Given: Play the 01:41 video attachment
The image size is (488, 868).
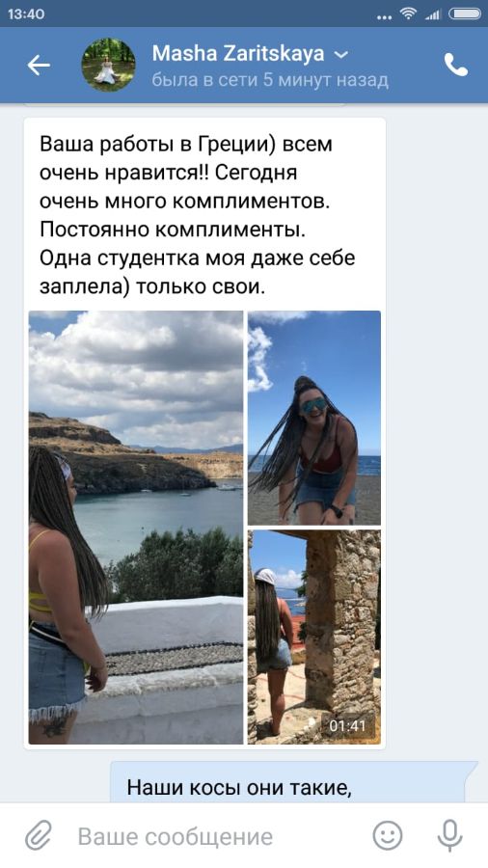Looking at the screenshot, I should [x=314, y=637].
